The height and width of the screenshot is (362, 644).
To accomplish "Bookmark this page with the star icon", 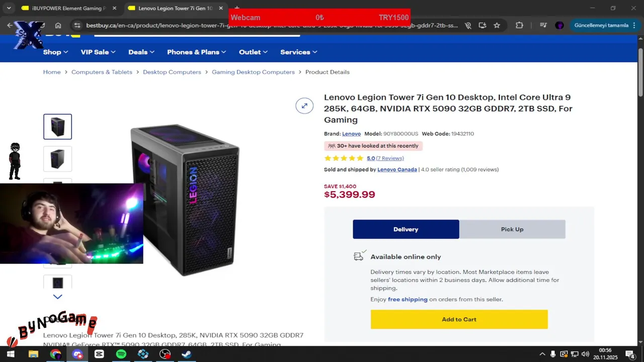I will point(497,25).
